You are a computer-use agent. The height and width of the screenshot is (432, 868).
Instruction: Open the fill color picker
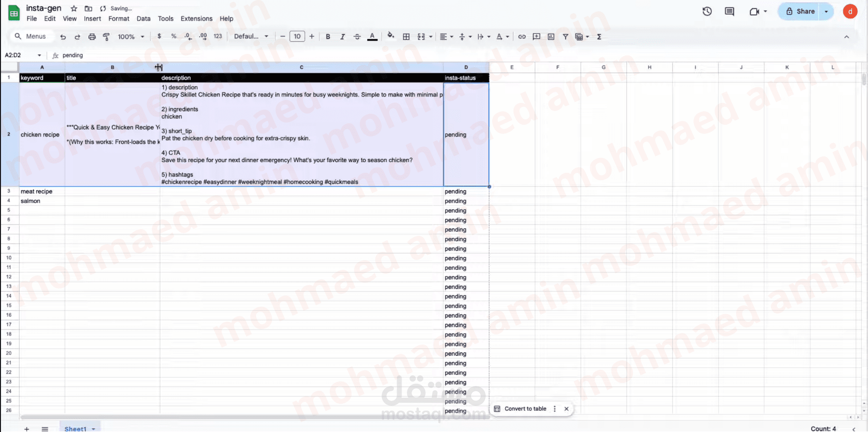pos(391,36)
